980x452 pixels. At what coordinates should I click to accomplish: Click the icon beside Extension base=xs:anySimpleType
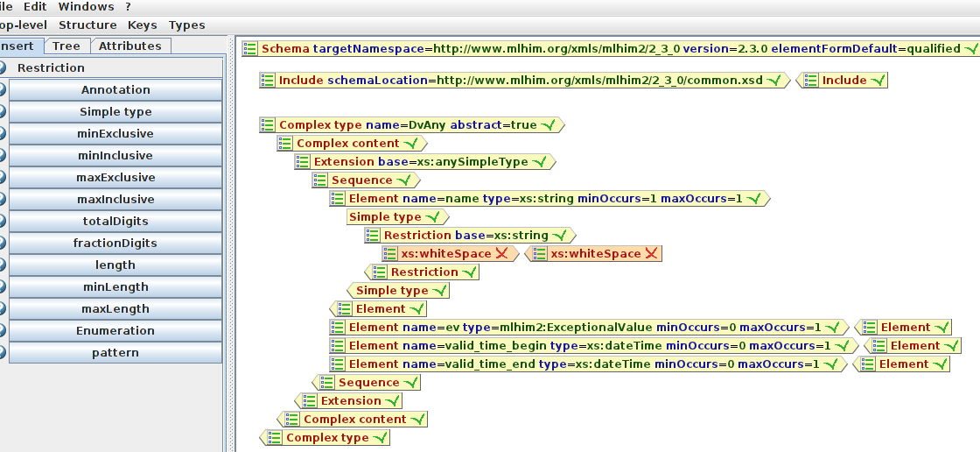point(303,162)
